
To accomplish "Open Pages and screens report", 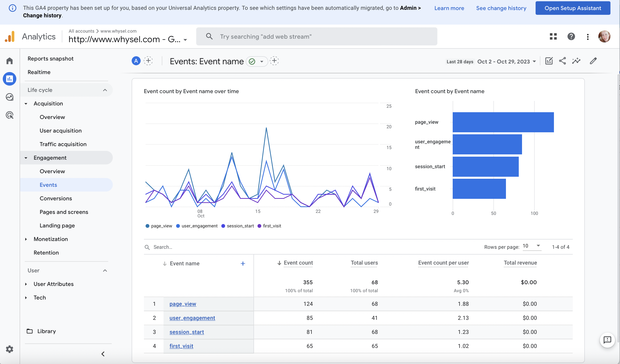I will [64, 212].
